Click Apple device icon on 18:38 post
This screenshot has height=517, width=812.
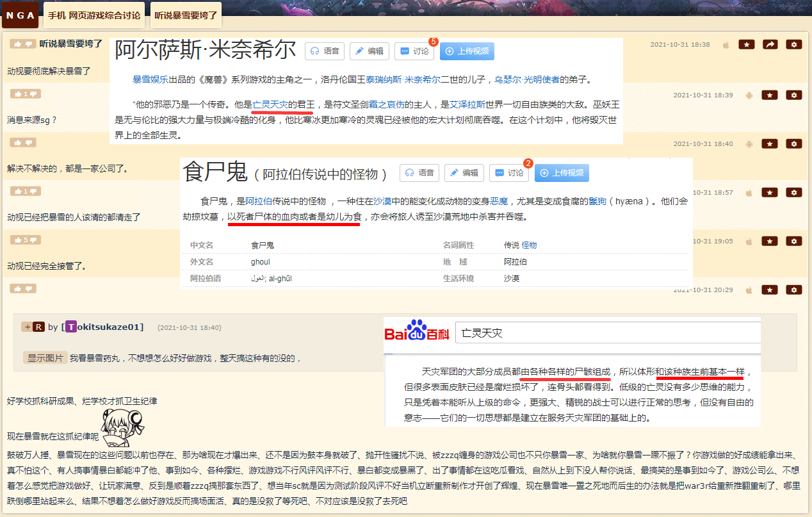(726, 45)
